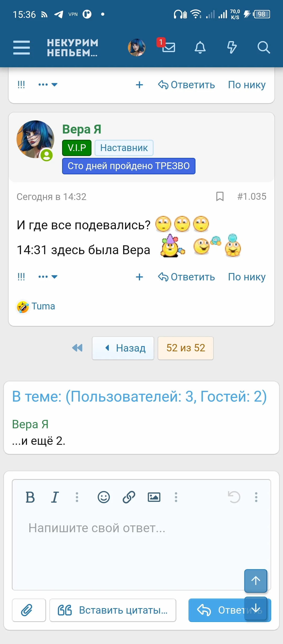Viewport: 283px width, 644px height.
Task: Open the hamburger navigation menu
Action: (22, 47)
